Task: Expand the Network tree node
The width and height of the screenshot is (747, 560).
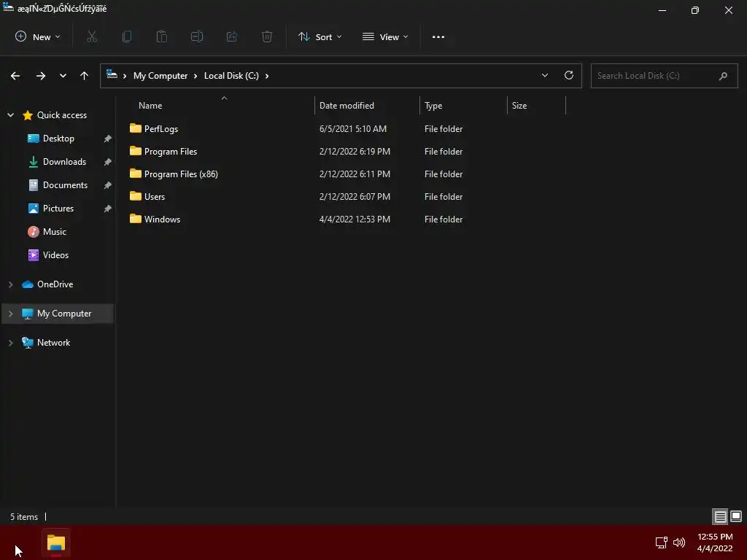Action: click(x=10, y=343)
